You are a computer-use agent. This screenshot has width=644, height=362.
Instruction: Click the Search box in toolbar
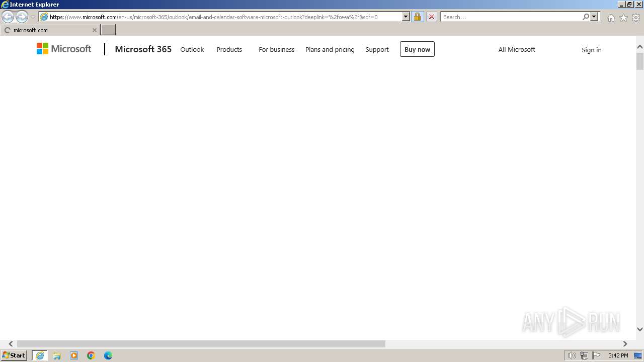click(511, 17)
